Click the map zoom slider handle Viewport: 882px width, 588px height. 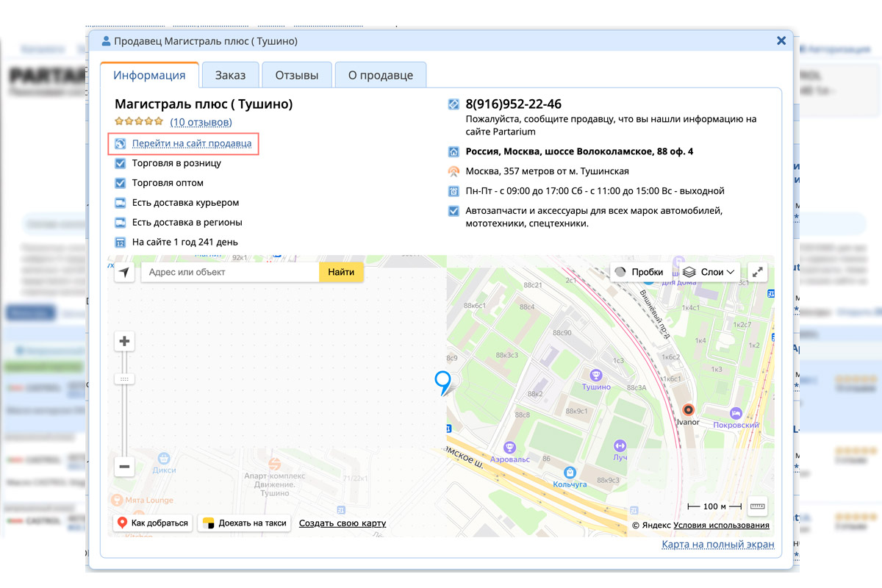pos(124,379)
